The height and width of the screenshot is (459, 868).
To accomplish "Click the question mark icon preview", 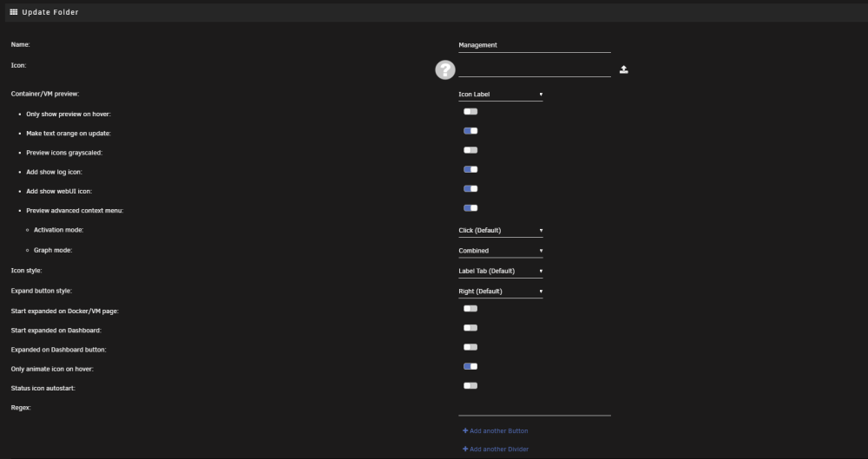I will pos(445,69).
